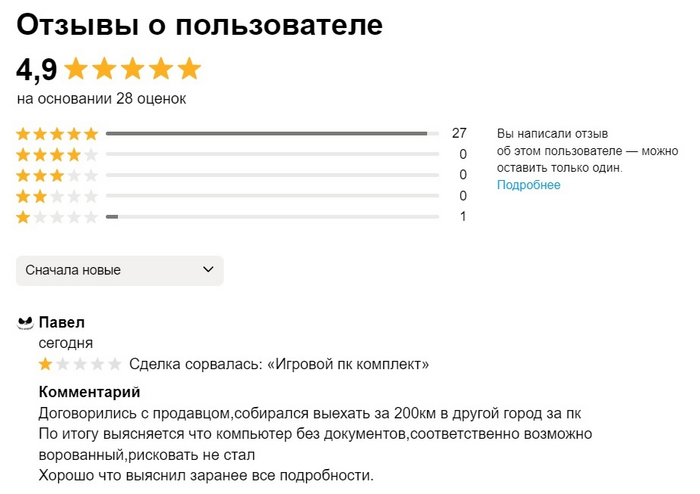The width and height of the screenshot is (700, 494).
Task: Click the "Отзывы о пользователе" heading
Action: tap(200, 24)
